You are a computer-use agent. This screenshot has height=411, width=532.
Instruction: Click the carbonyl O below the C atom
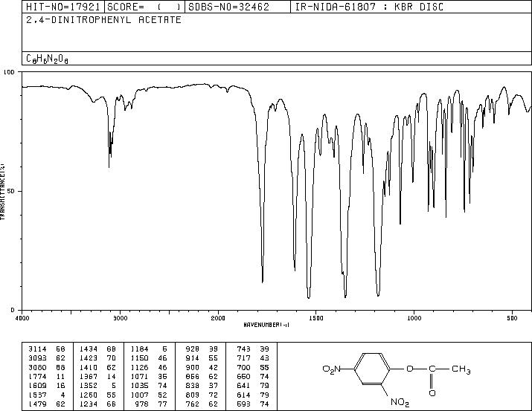(x=432, y=393)
